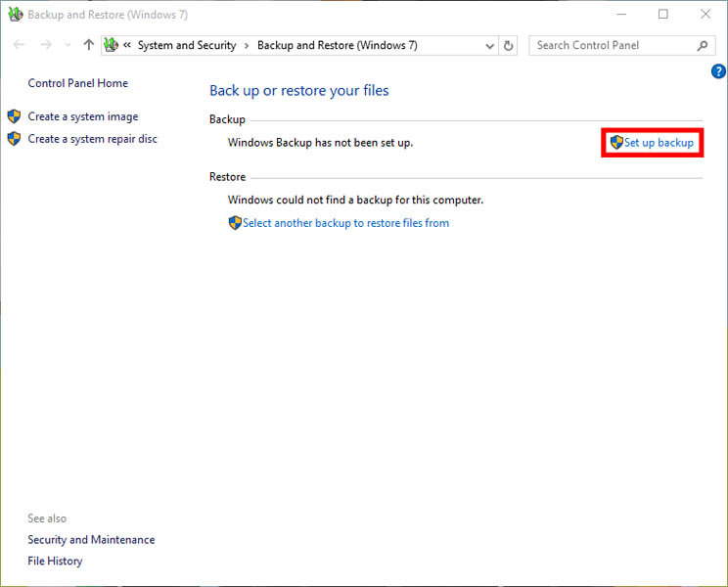Open arrow after System and Security breadcrumb
This screenshot has height=587, width=728.
click(x=247, y=45)
